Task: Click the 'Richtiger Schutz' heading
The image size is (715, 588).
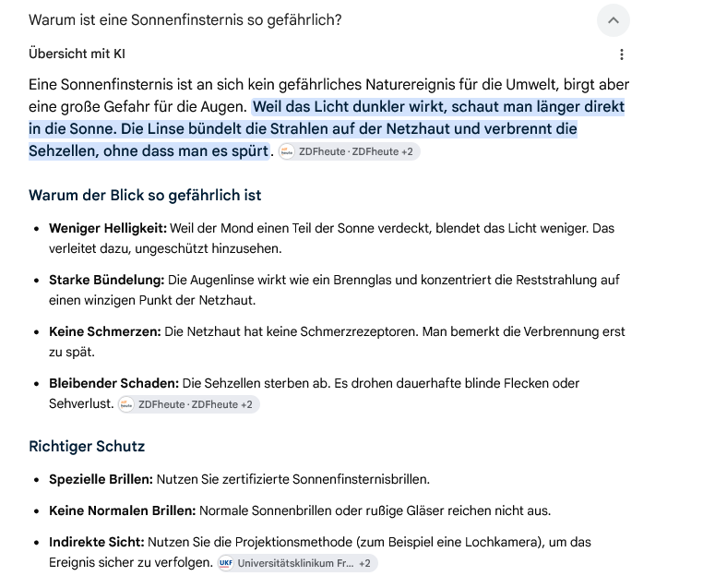Action: tap(87, 446)
